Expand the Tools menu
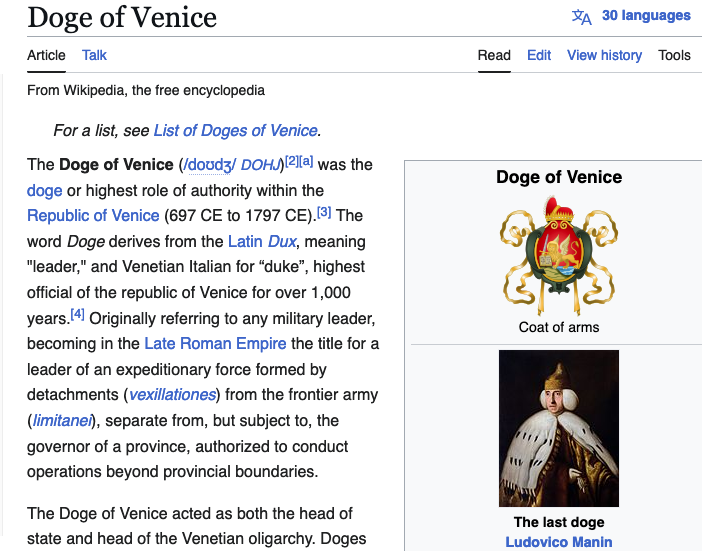 (x=674, y=55)
